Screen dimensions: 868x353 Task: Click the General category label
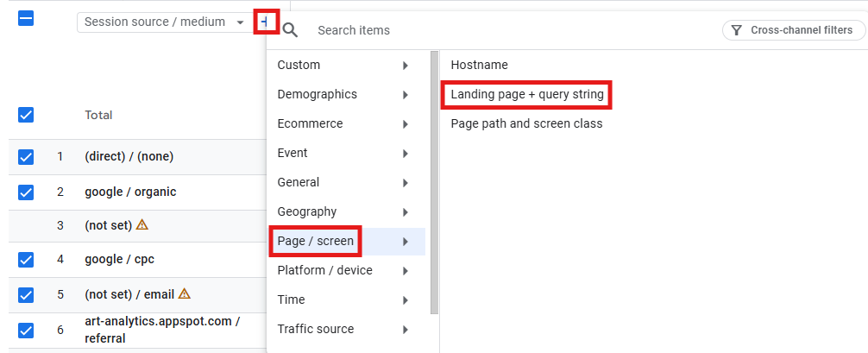(299, 182)
